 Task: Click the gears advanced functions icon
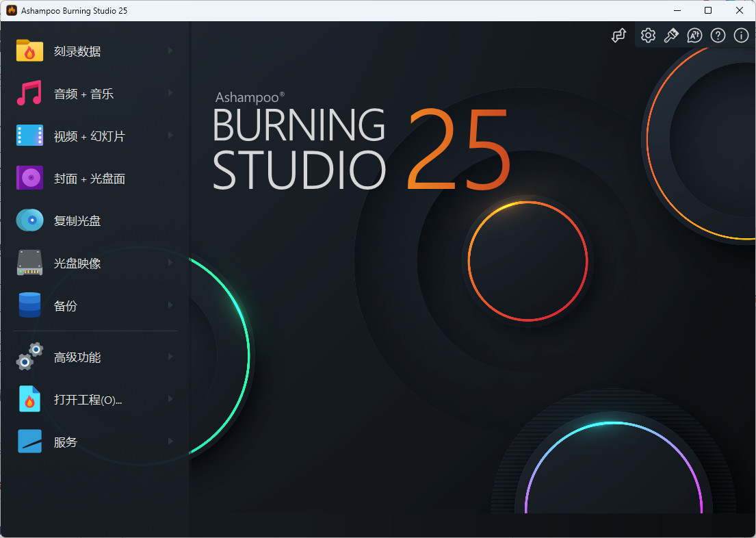point(29,357)
